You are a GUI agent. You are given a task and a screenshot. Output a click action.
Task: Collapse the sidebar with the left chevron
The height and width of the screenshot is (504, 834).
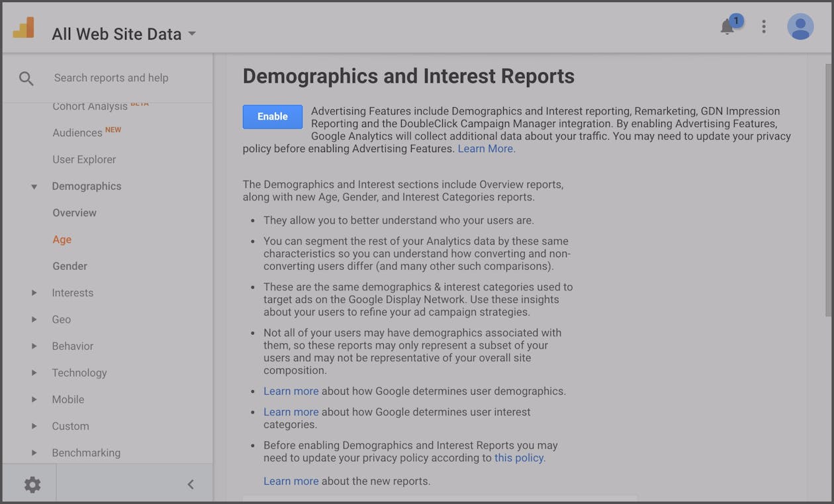[x=191, y=484]
